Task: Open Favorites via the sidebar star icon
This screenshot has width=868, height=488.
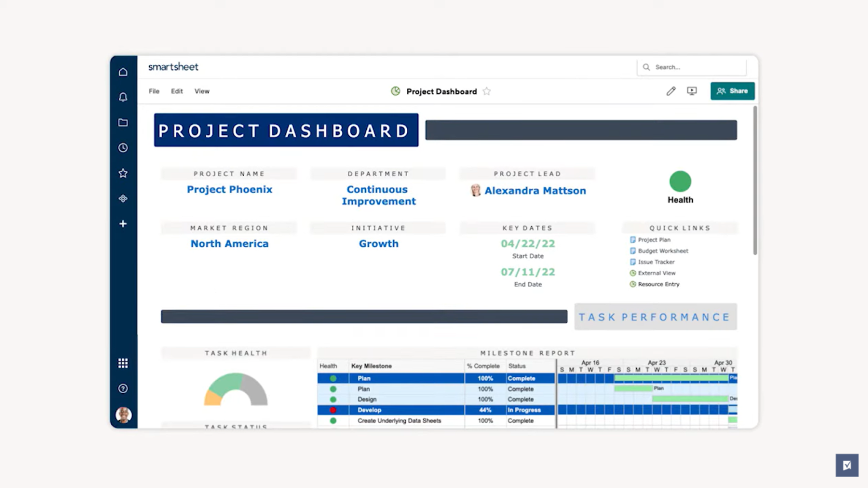Action: point(123,173)
